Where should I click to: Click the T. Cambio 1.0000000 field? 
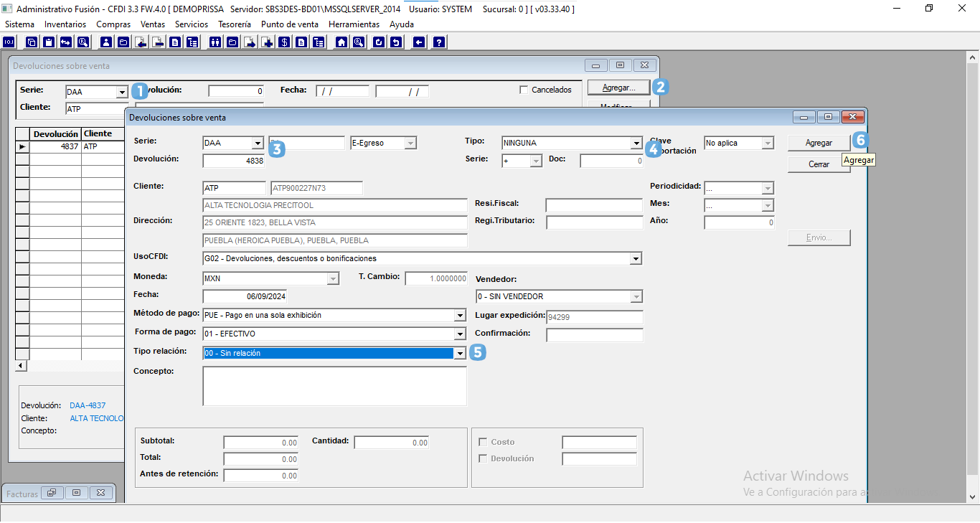436,278
